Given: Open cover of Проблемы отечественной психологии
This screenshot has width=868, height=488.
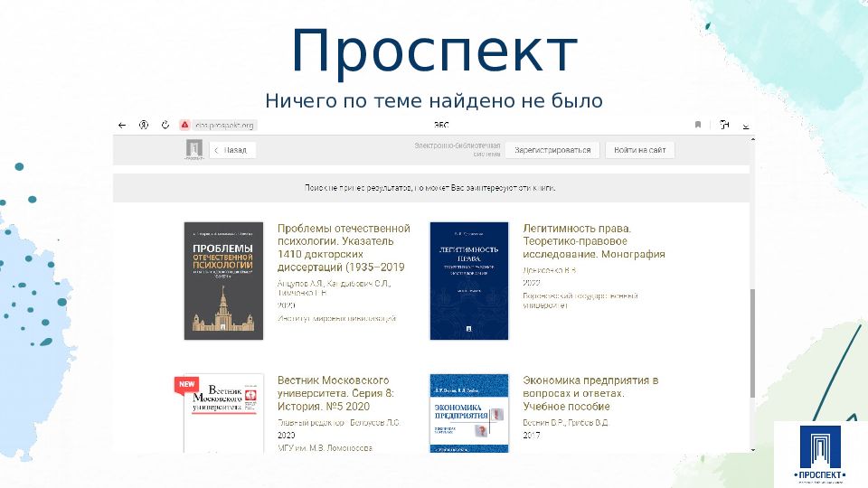Looking at the screenshot, I should (223, 280).
